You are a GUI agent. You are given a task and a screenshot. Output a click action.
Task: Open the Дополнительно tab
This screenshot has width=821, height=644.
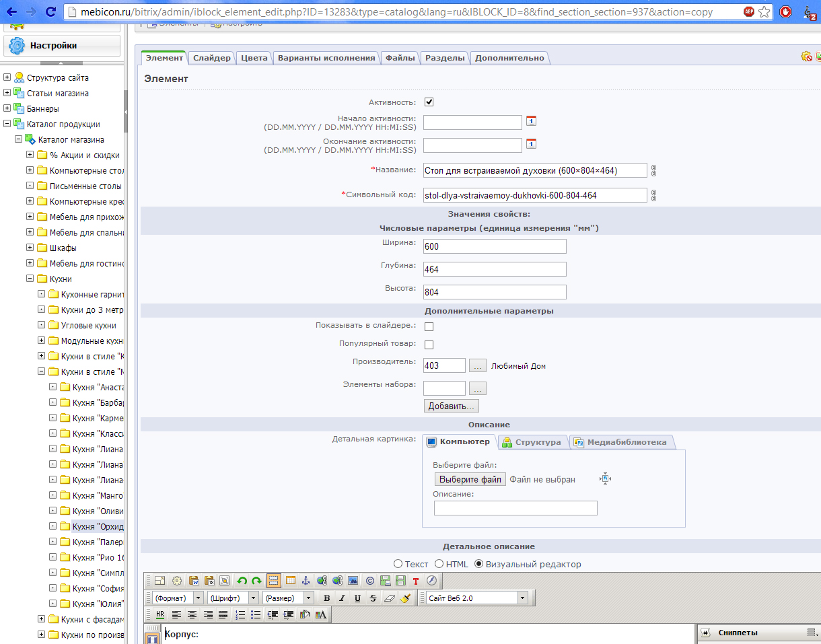click(x=509, y=58)
